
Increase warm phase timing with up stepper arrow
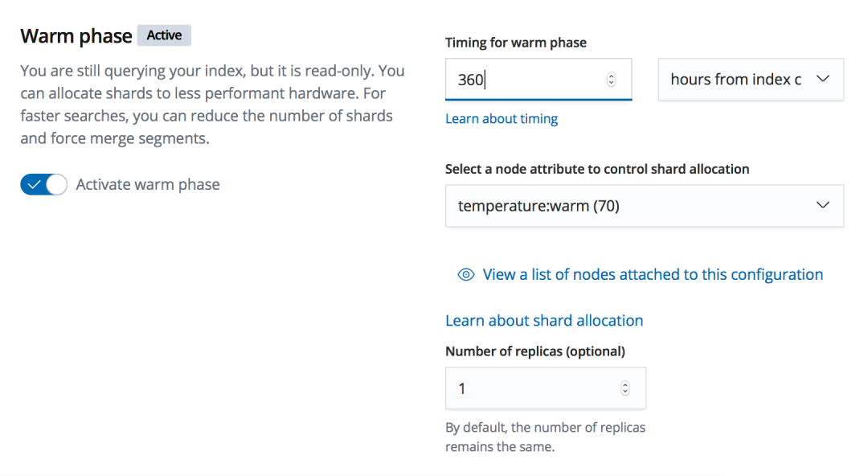611,76
